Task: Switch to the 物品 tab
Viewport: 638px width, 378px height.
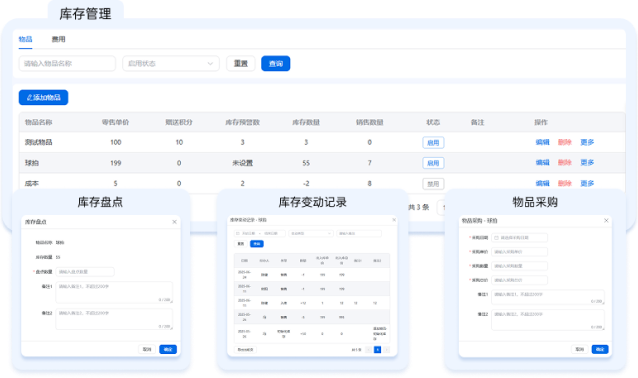Action: click(x=25, y=39)
